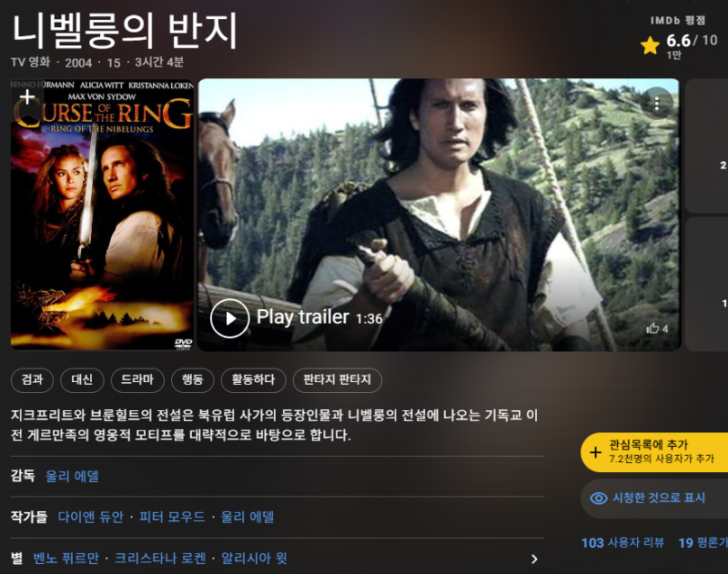Select the 행동 genre chip
Screen dimensions: 728x574
[192, 380]
